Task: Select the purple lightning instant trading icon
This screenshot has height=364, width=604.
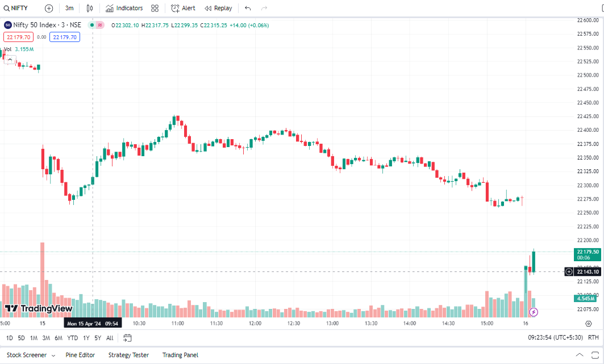Action: 533,311
